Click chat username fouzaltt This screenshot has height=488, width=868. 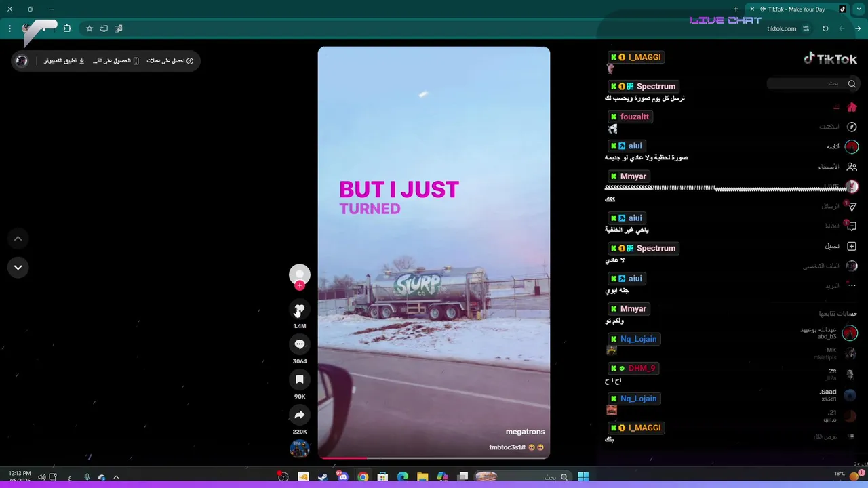coord(635,117)
